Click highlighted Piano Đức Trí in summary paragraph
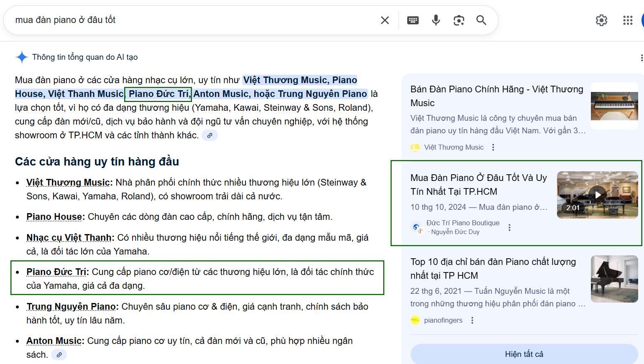Screen dimensions: 644x364 click(x=158, y=94)
